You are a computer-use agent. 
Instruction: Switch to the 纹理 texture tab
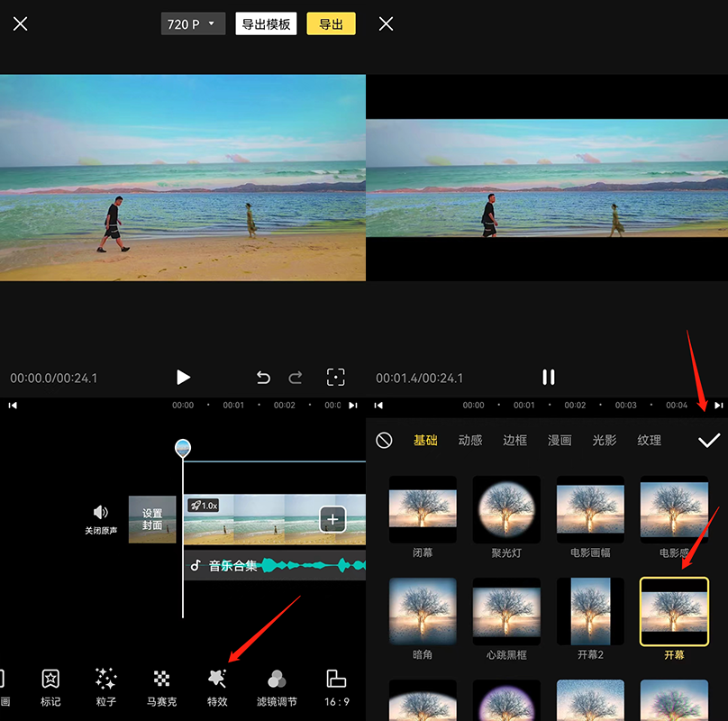point(649,440)
